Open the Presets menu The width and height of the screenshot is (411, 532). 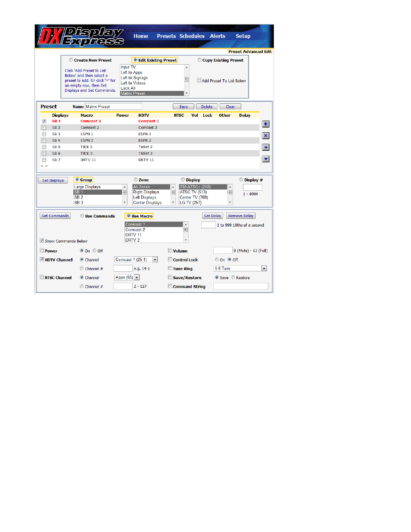click(166, 36)
